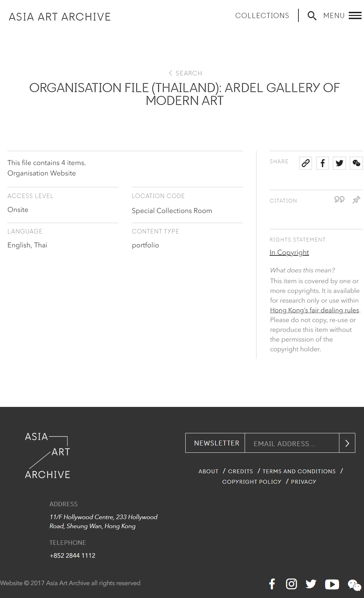
Task: Open the footer WeChat icon
Action: coord(354,585)
